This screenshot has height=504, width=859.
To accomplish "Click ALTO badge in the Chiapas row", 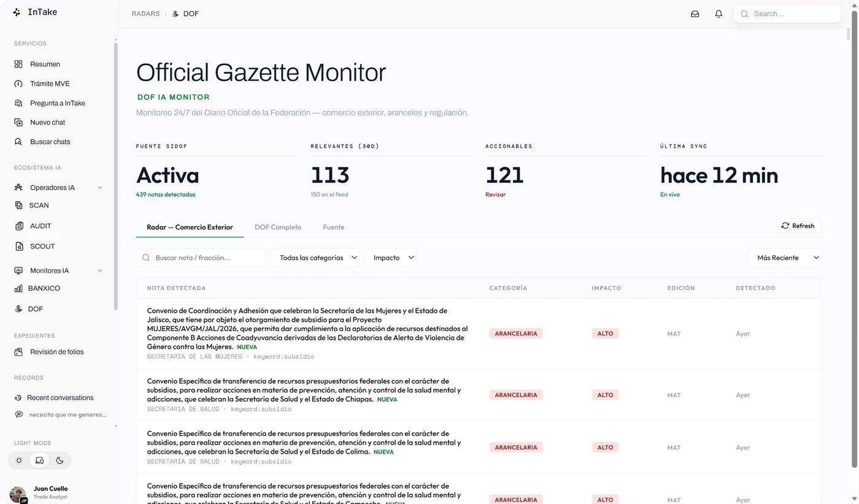I will pos(605,395).
